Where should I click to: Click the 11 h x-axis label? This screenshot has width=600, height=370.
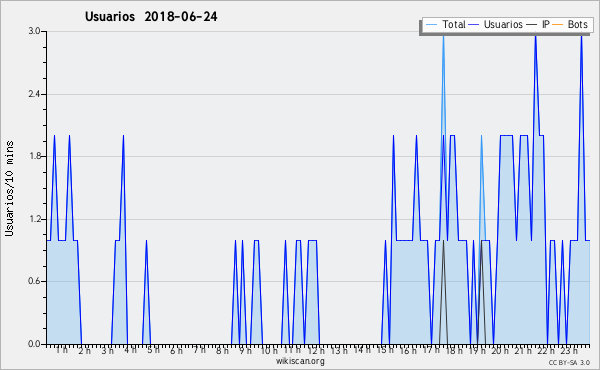[292, 350]
